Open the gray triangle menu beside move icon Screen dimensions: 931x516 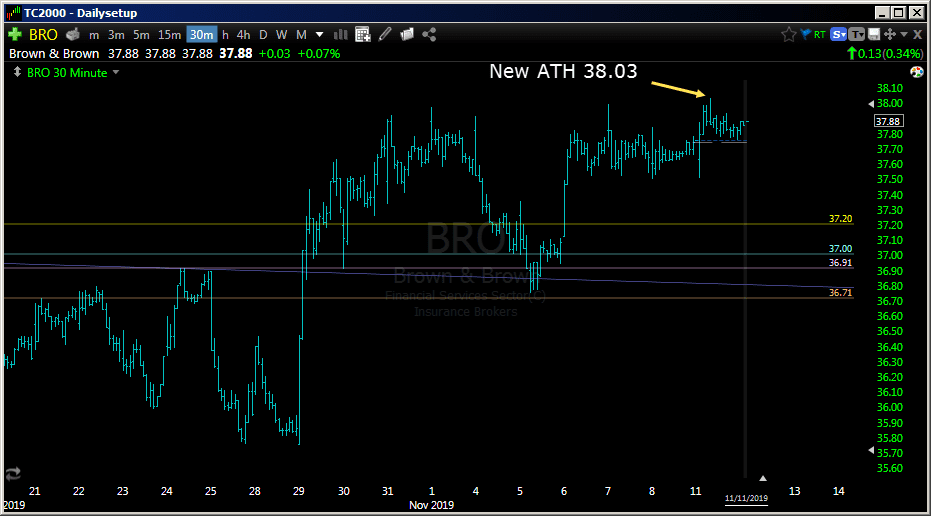904,34
